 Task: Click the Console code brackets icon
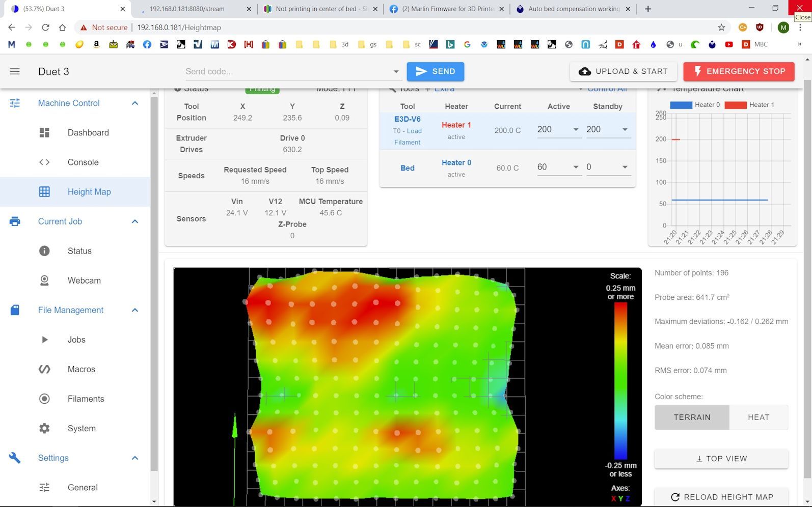44,162
